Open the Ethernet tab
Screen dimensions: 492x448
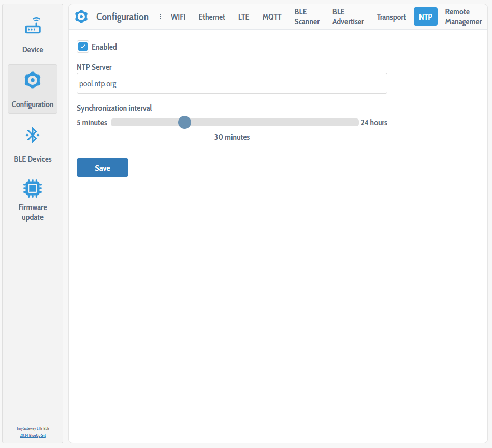(212, 17)
